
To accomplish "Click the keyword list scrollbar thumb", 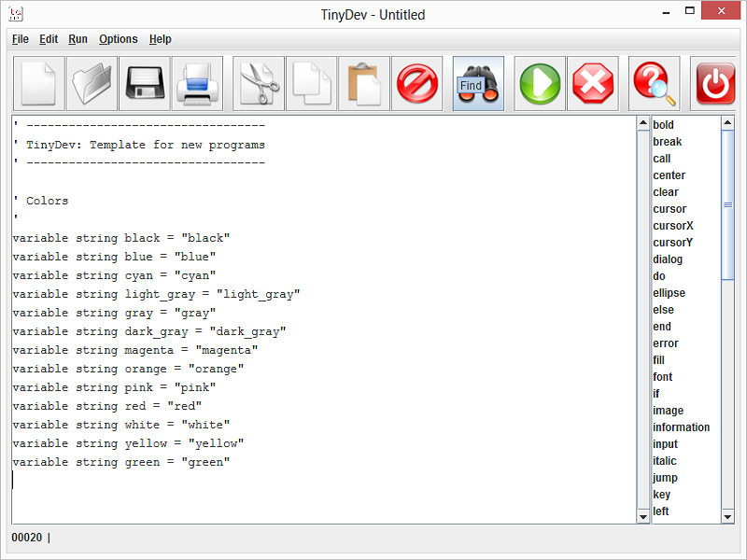I will point(727,204).
